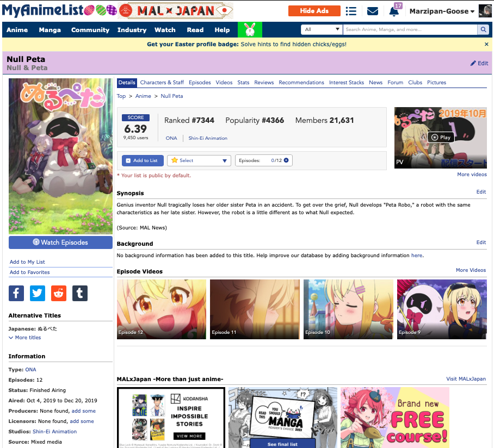Open the Anime navigation menu
The height and width of the screenshot is (448, 494).
[17, 30]
